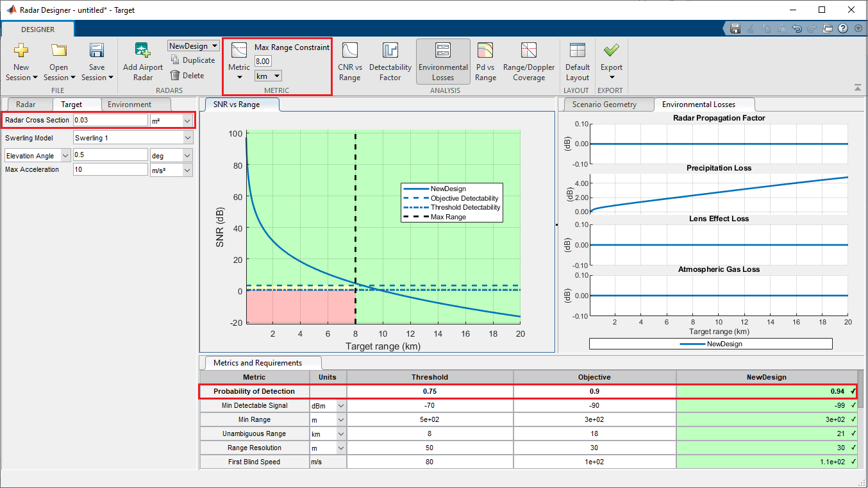Open the Detectability Factor plot

click(390, 51)
